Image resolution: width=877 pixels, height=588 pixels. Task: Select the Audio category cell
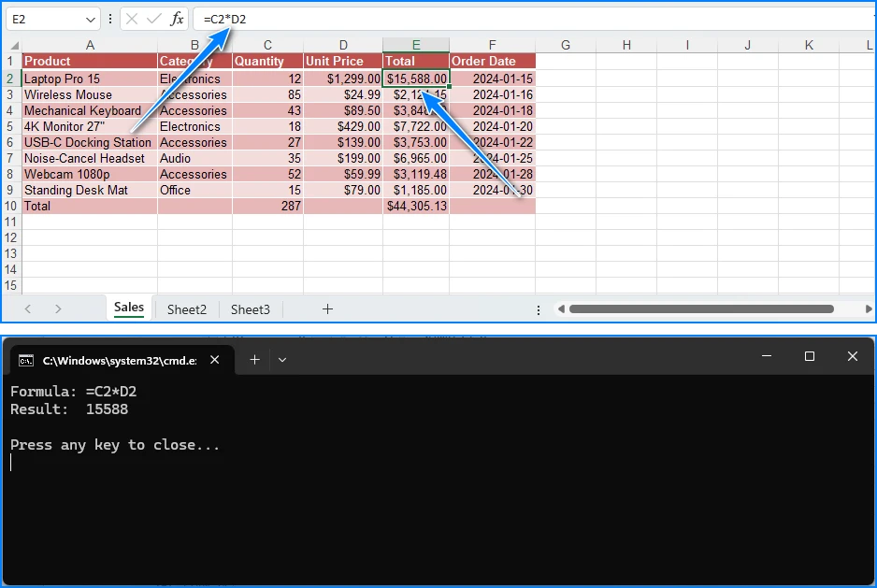click(x=194, y=158)
